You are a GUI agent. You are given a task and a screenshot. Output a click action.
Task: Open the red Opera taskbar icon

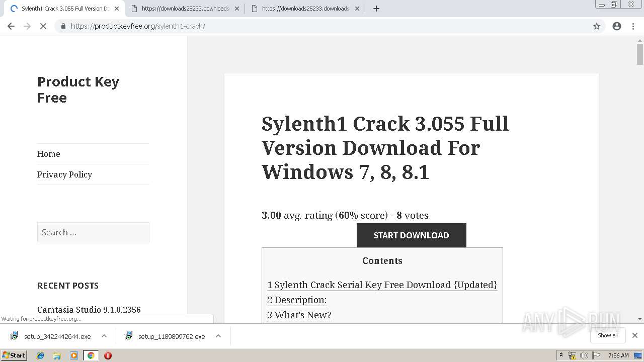pos(108,355)
